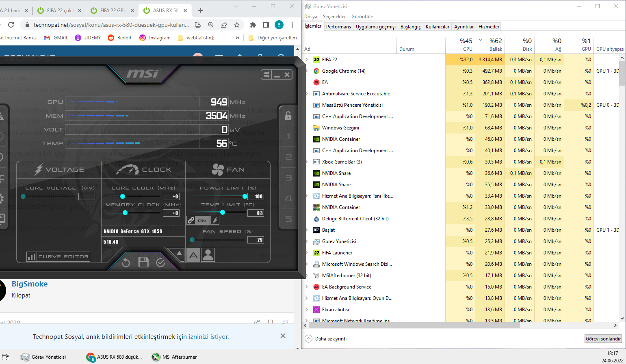Open Chrome tab search dropdown arrow

tap(236, 6)
